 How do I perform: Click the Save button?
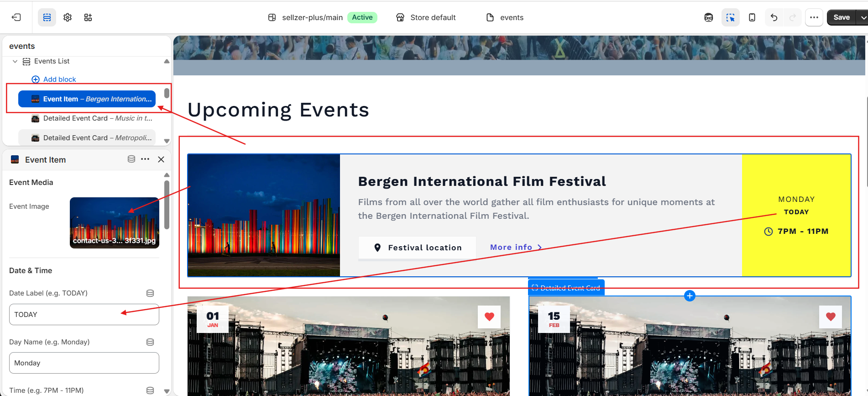(x=842, y=17)
